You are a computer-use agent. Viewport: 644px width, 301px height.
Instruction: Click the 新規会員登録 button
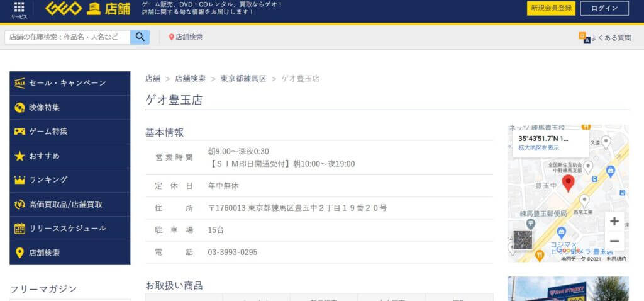point(551,8)
